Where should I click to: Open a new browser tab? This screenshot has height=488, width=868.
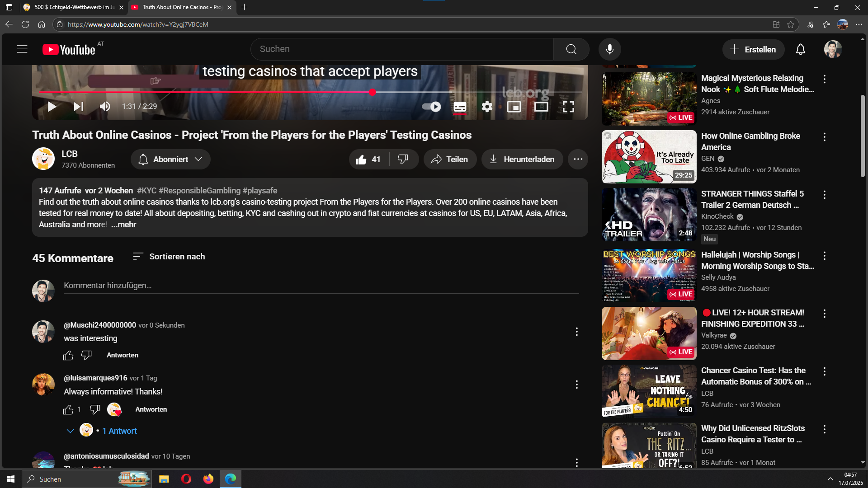click(x=244, y=7)
